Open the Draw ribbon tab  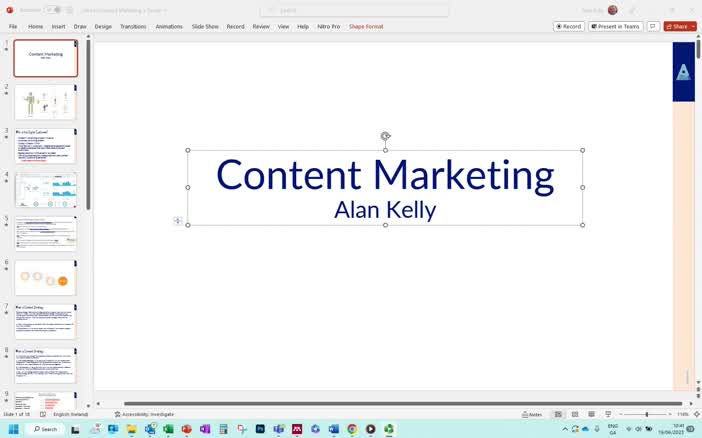[x=80, y=26]
